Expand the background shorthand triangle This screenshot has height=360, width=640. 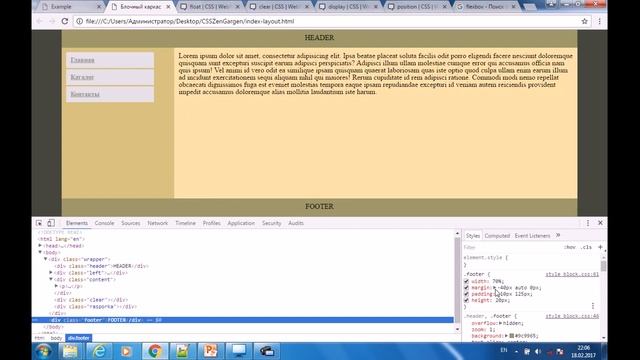pyautogui.click(x=506, y=336)
